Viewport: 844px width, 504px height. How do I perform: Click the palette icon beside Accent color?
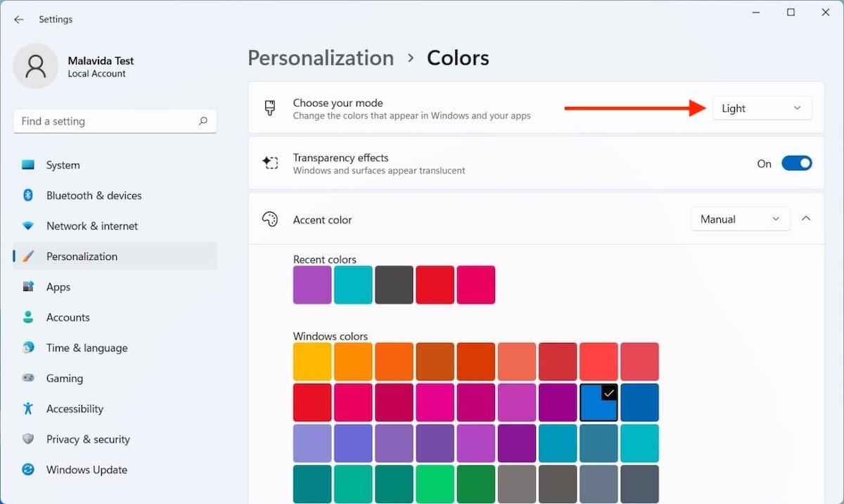coord(270,219)
